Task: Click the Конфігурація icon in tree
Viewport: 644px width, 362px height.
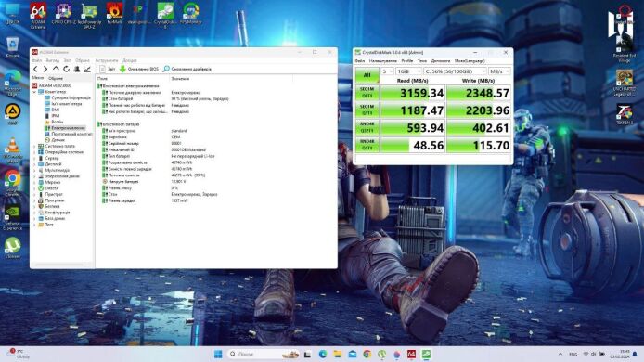Action: 41,213
